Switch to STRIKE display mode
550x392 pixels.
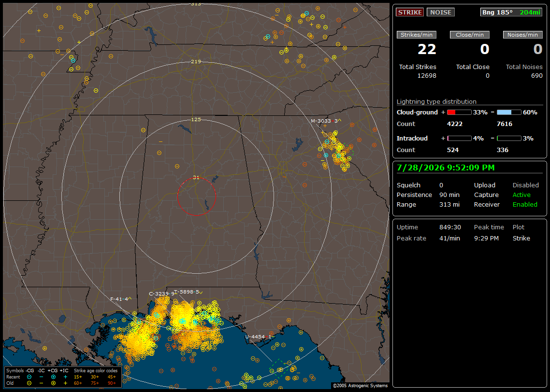410,12
